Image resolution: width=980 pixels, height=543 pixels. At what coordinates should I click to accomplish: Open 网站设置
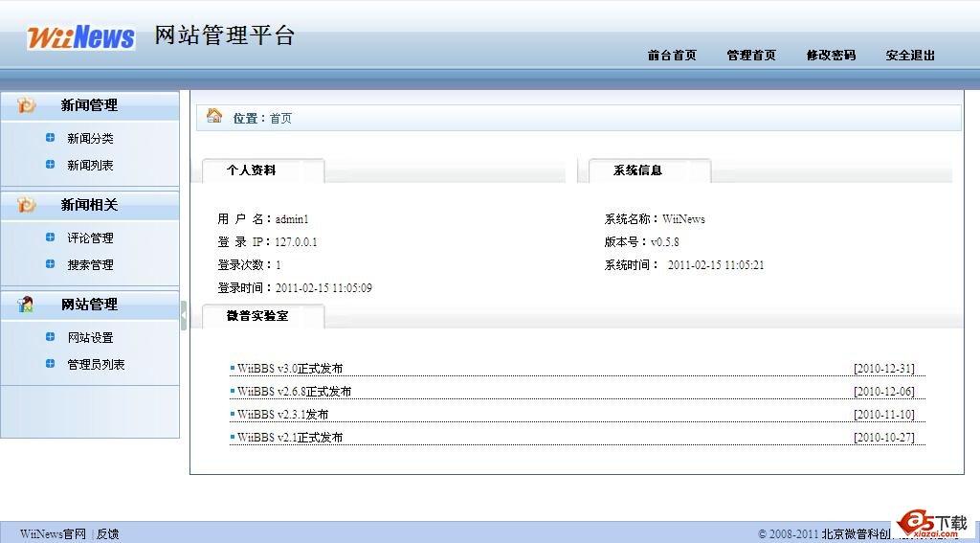click(x=90, y=337)
